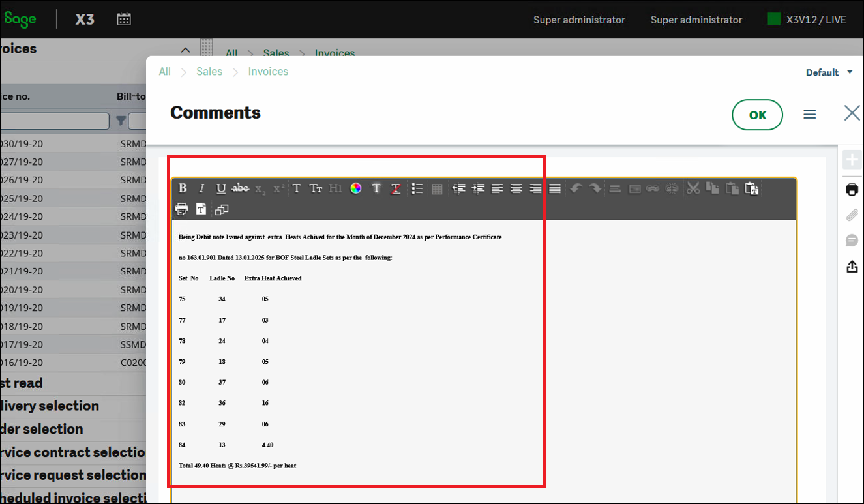Collapse the Invoices panel header chevron

(186, 50)
